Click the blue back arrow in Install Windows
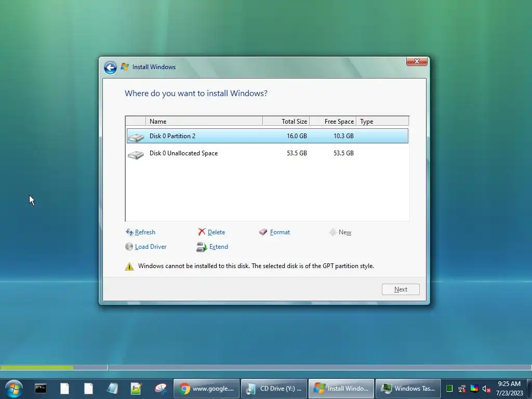This screenshot has width=532, height=399. point(110,68)
